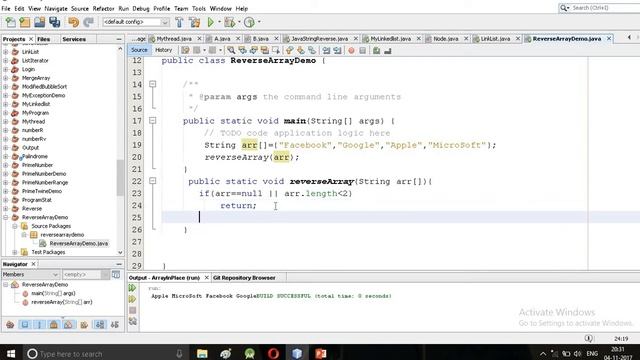Screen dimensions: 640x360
Task: Run the project with the green arrow
Action: 210,22
